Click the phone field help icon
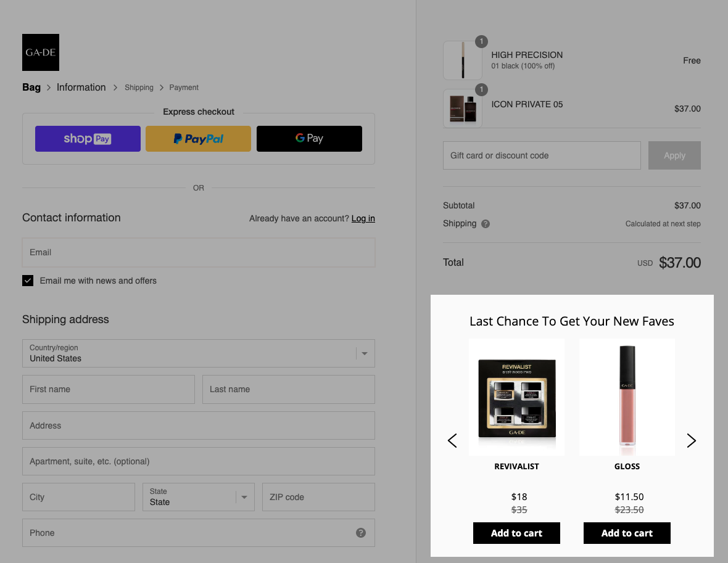The width and height of the screenshot is (728, 563). tap(361, 533)
